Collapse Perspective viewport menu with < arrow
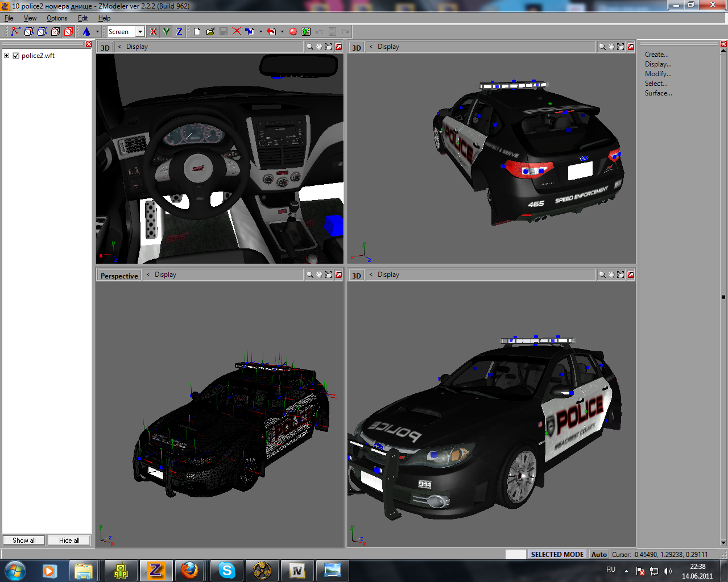728x582 pixels. [148, 275]
